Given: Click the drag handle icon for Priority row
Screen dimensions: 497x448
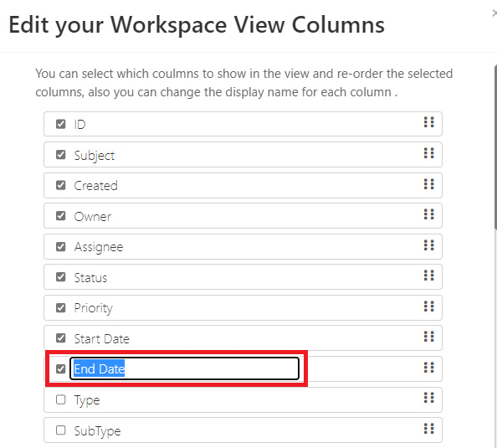Looking at the screenshot, I should point(429,306).
